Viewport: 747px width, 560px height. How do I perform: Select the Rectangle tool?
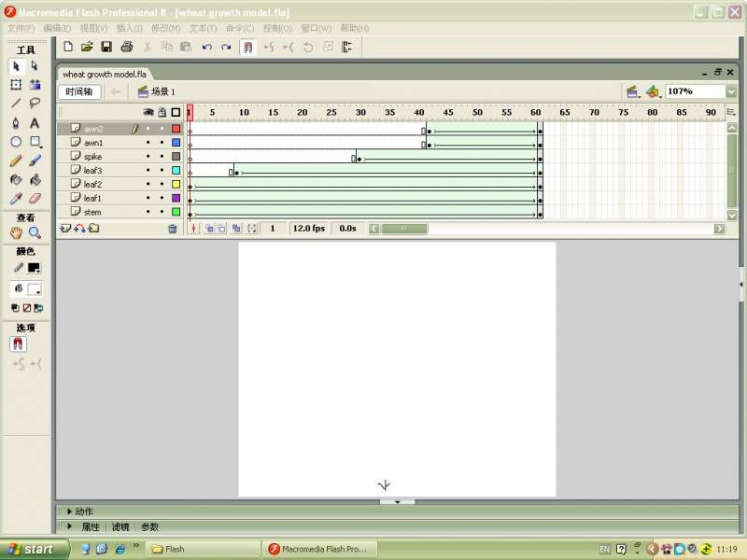tap(35, 142)
